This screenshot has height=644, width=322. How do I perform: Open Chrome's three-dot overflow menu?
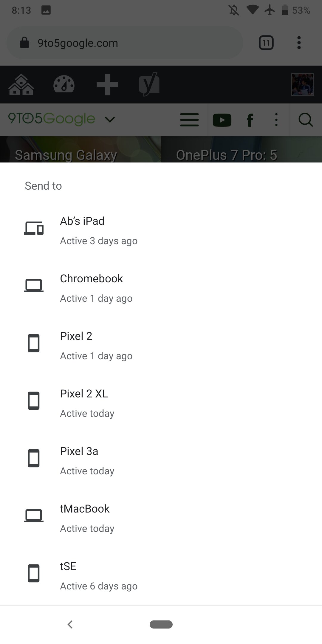coord(299,43)
